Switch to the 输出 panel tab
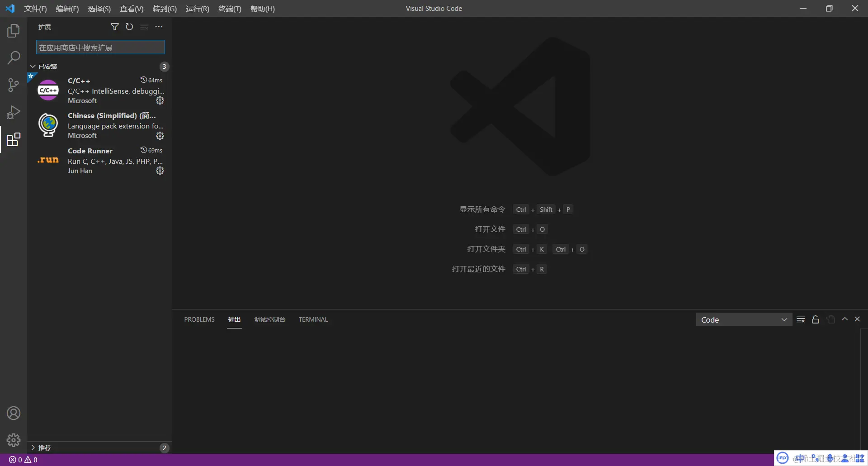The width and height of the screenshot is (868, 466). [x=234, y=319]
